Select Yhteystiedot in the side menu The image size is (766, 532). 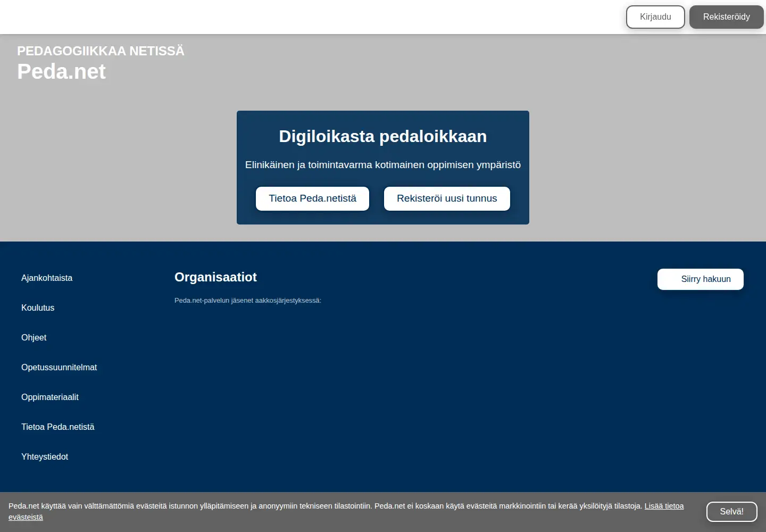[45, 456]
